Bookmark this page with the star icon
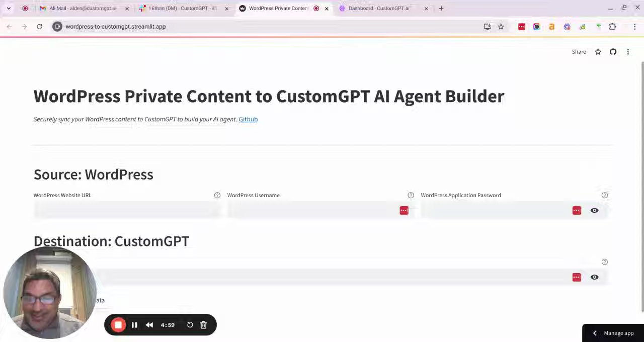The image size is (644, 342). pyautogui.click(x=501, y=27)
